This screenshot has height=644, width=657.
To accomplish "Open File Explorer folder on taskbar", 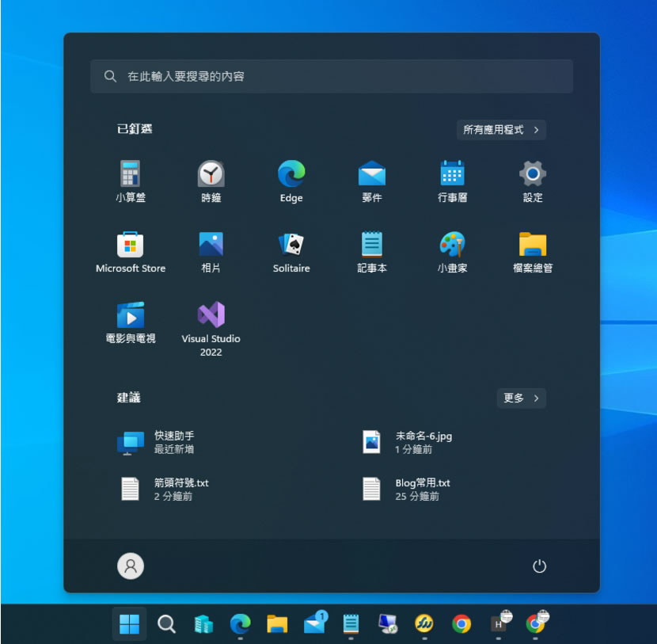I will pyautogui.click(x=277, y=624).
